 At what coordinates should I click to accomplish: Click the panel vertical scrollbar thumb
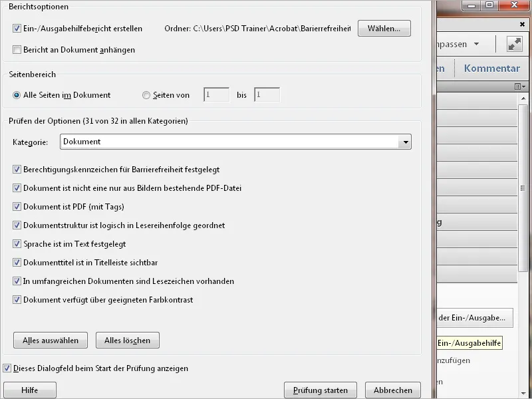click(x=523, y=188)
